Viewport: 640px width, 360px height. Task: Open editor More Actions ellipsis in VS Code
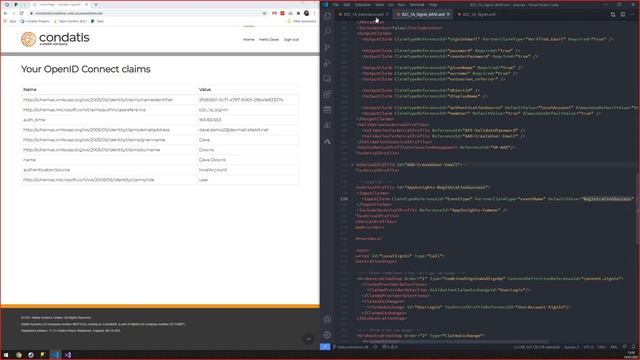pyautogui.click(x=632, y=14)
